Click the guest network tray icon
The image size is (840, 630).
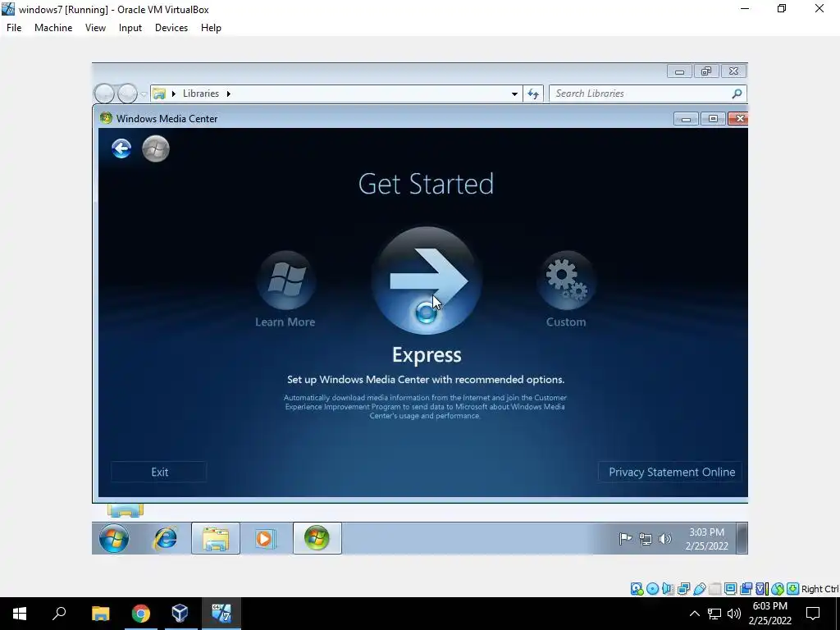646,539
